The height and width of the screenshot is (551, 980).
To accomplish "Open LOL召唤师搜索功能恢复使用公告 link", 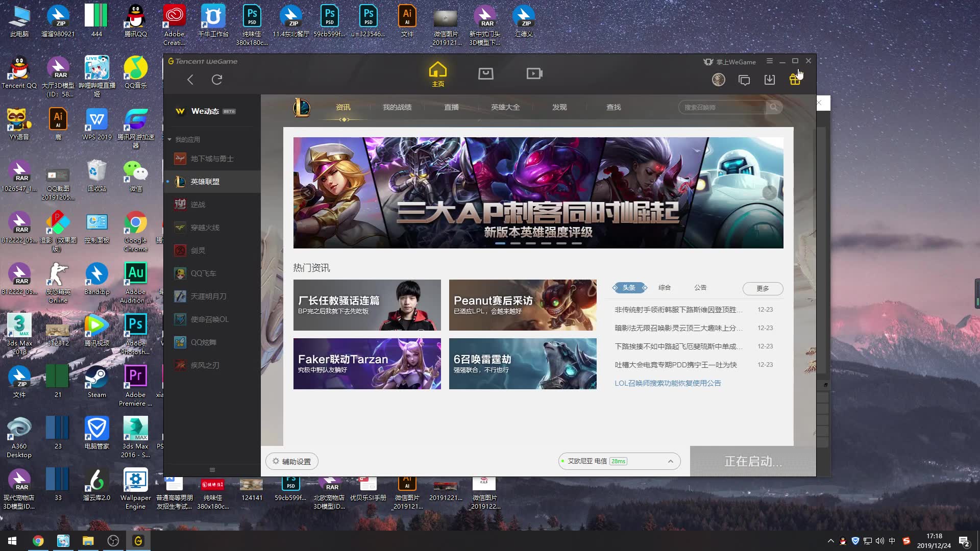I will point(668,383).
